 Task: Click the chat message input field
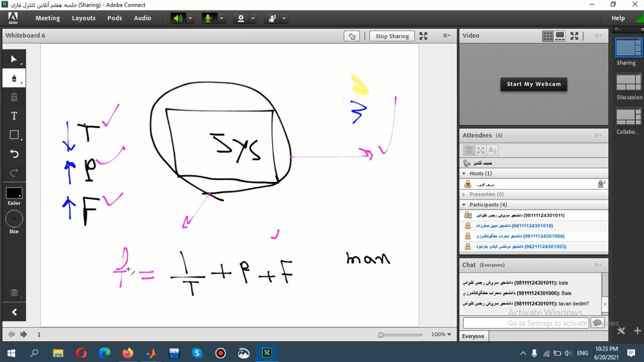tap(526, 323)
